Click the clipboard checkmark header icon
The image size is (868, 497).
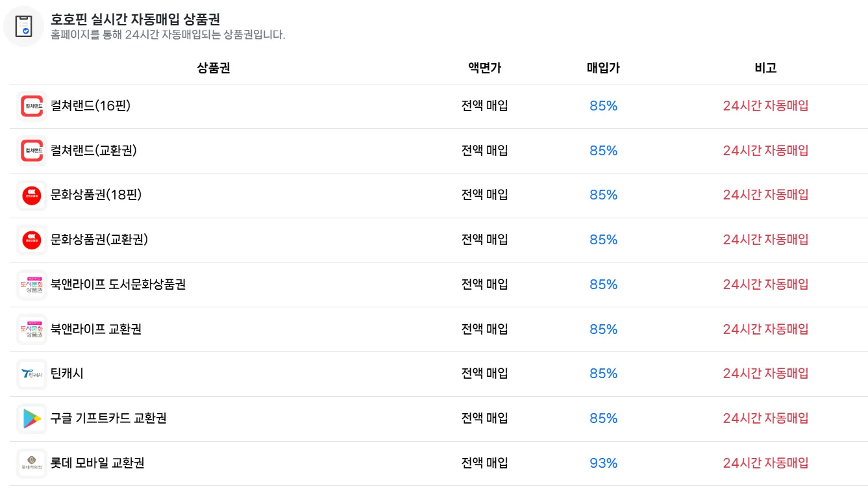point(23,25)
